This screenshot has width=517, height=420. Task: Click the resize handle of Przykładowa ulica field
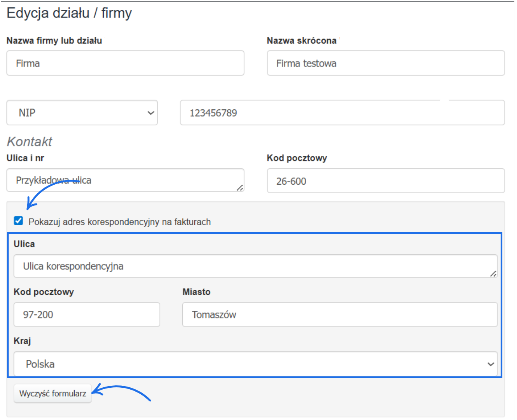(240, 188)
